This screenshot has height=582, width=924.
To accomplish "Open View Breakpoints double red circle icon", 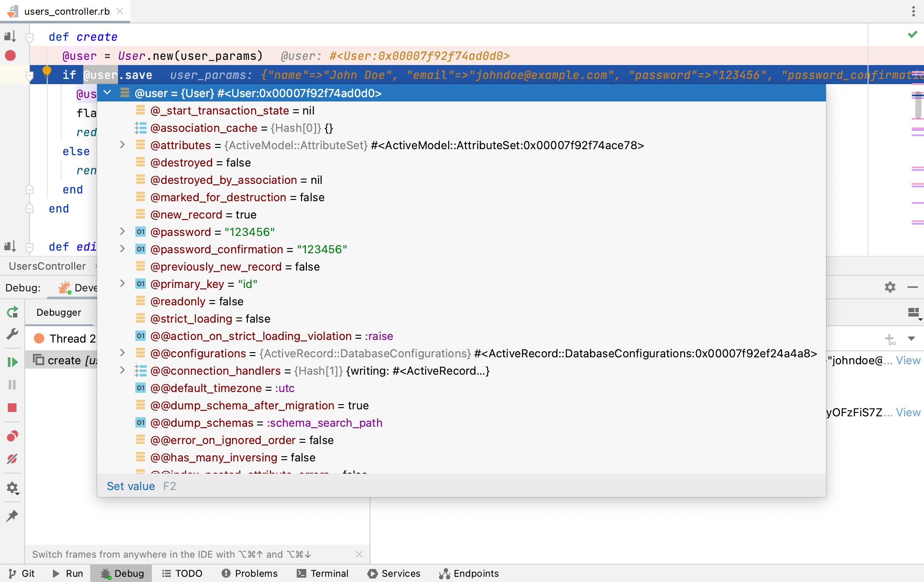I will pyautogui.click(x=12, y=436).
